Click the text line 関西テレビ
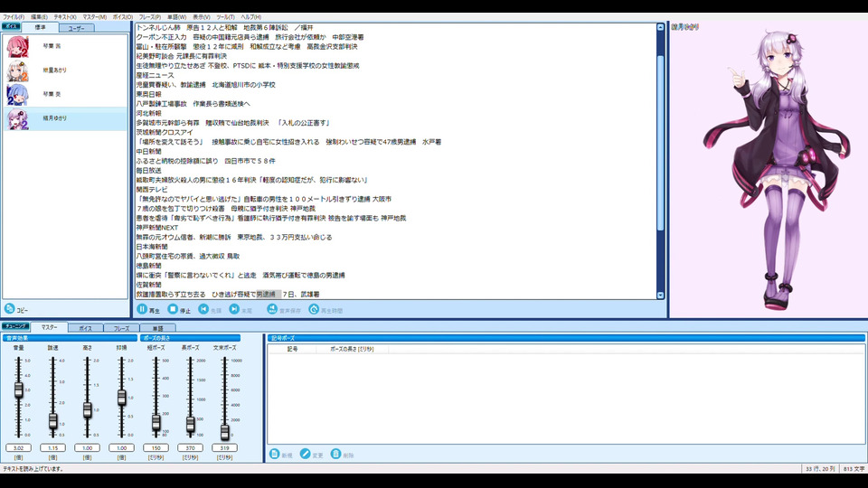The height and width of the screenshot is (488, 868). (152, 190)
